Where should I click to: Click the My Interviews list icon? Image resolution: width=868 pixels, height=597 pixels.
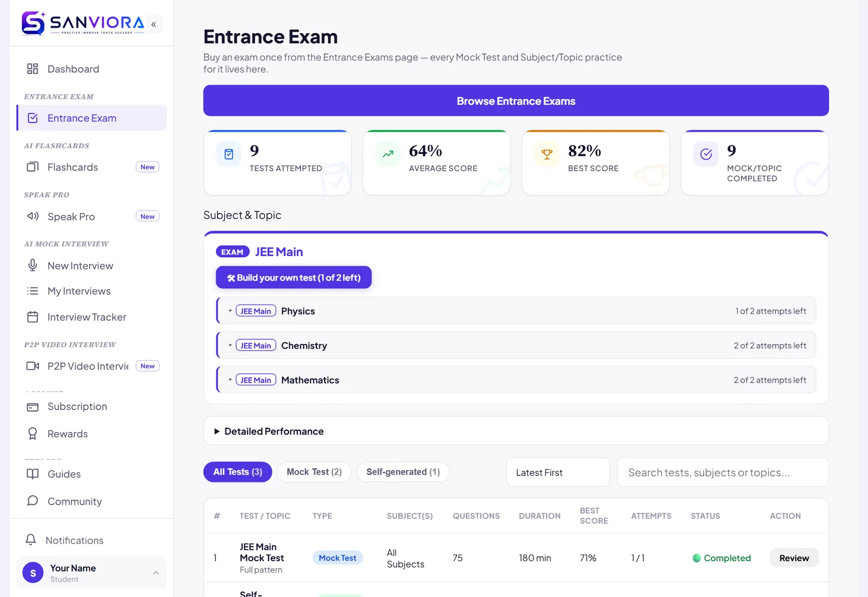[x=33, y=291]
